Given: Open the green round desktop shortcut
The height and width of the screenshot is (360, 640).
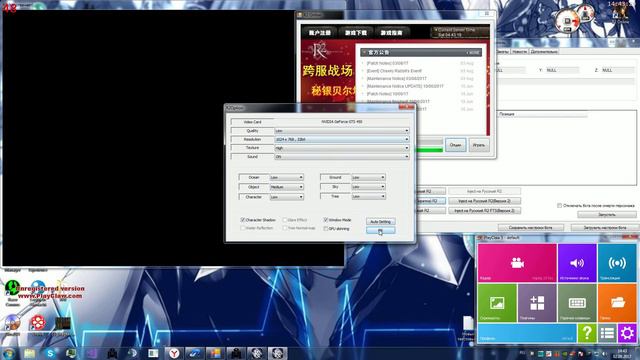Looking at the screenshot, I should [12, 288].
